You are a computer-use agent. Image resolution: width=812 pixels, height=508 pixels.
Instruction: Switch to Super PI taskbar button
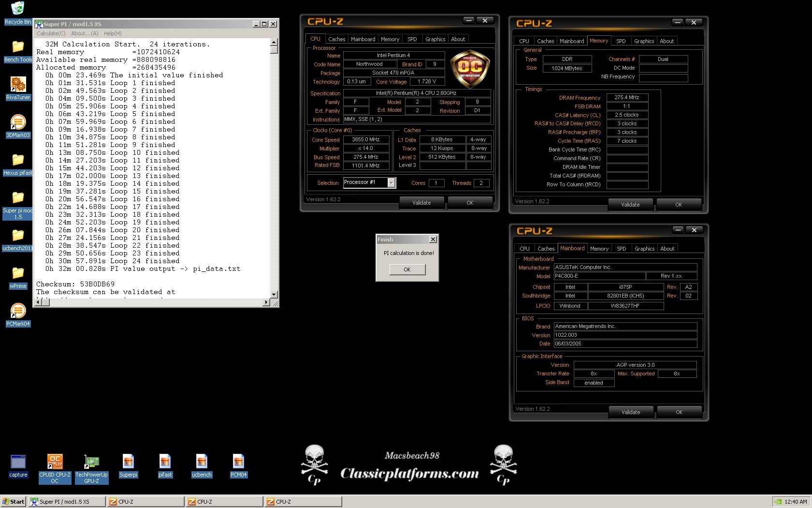[67, 502]
